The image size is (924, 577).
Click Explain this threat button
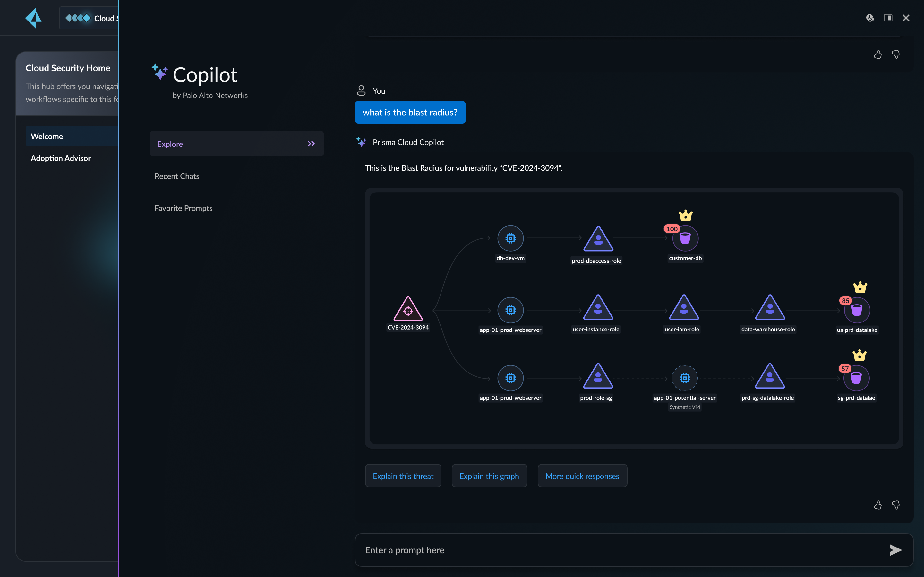pyautogui.click(x=403, y=476)
